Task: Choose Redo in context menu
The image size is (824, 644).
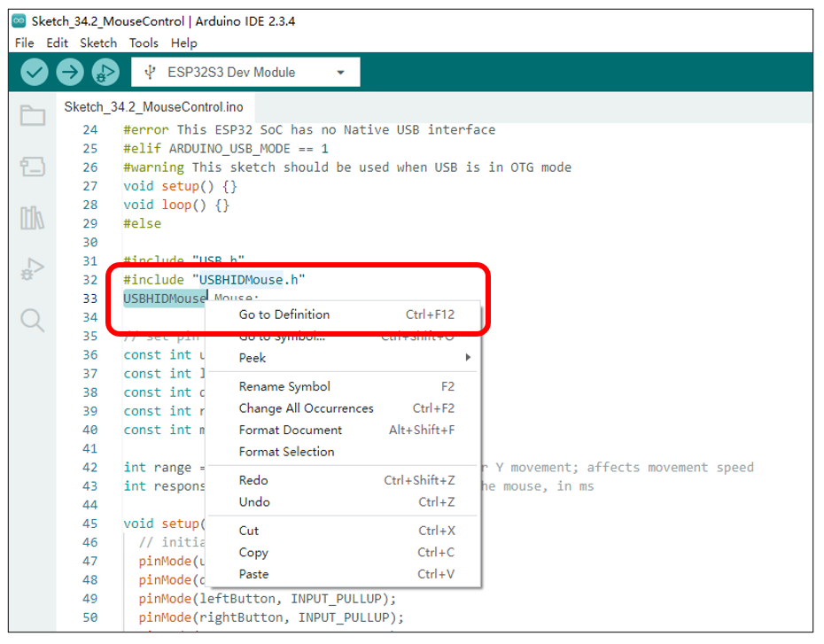Action: click(x=343, y=480)
